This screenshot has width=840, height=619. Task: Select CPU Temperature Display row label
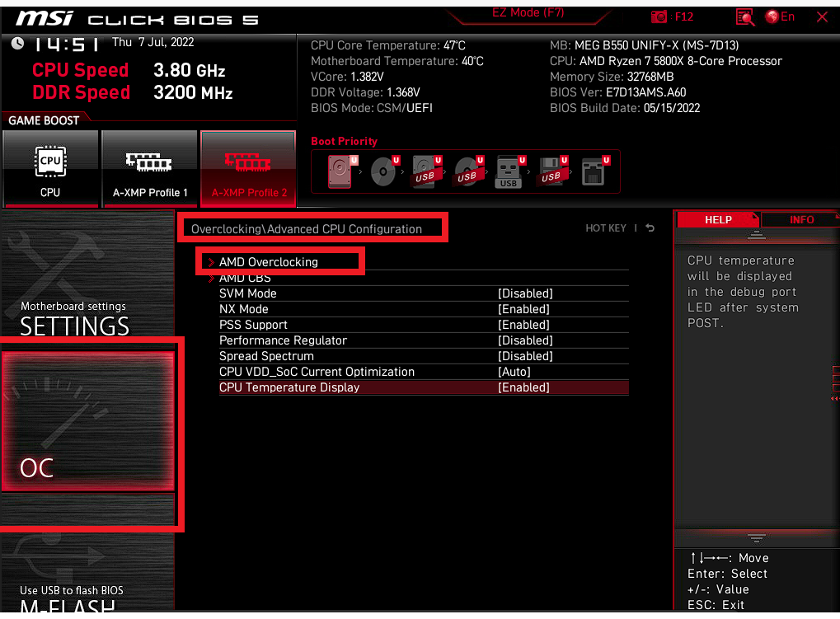point(289,387)
